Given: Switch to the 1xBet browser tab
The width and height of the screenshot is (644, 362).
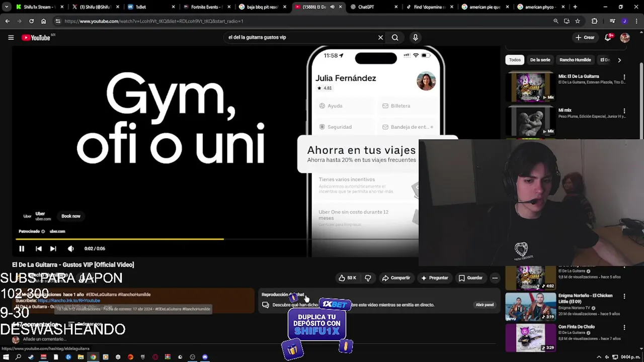Looking at the screenshot, I should pyautogui.click(x=151, y=7).
